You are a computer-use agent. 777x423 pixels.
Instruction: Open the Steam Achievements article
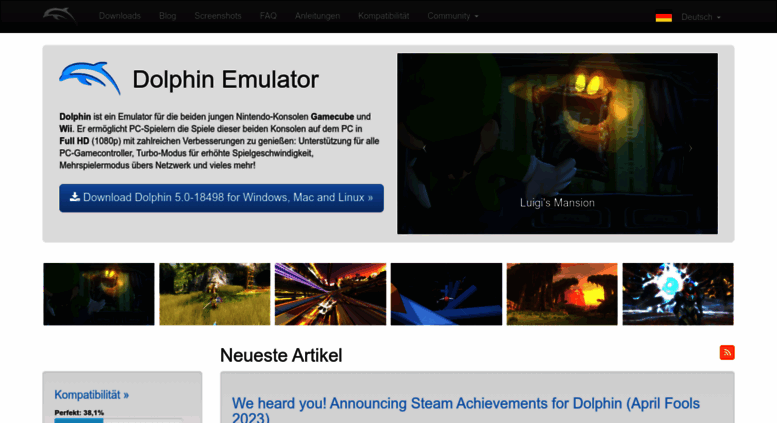tap(466, 410)
